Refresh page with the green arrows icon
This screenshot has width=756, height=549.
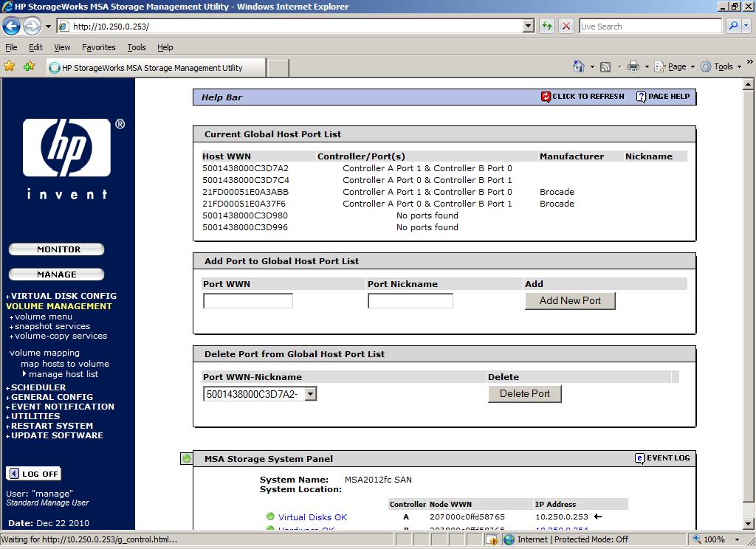tap(547, 26)
